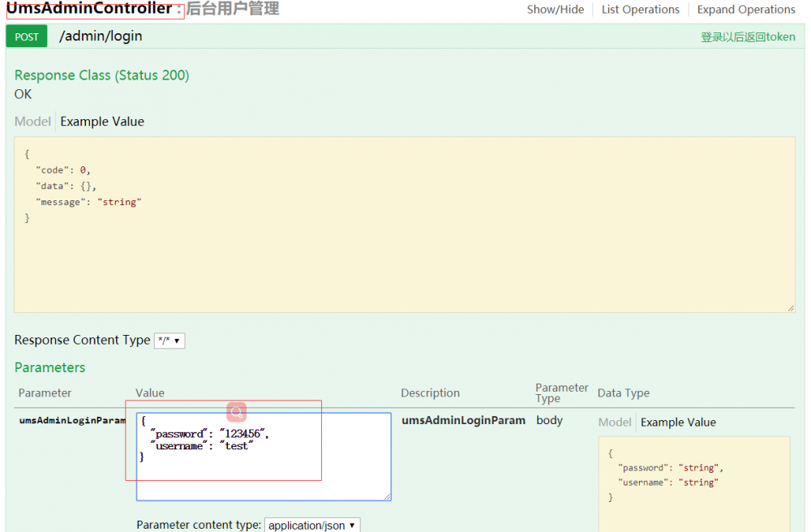Click the Show/Hide link in the header

(x=556, y=9)
